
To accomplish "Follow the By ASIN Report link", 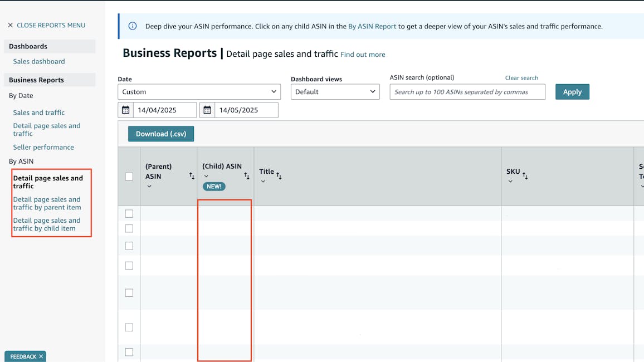I will pos(372,26).
